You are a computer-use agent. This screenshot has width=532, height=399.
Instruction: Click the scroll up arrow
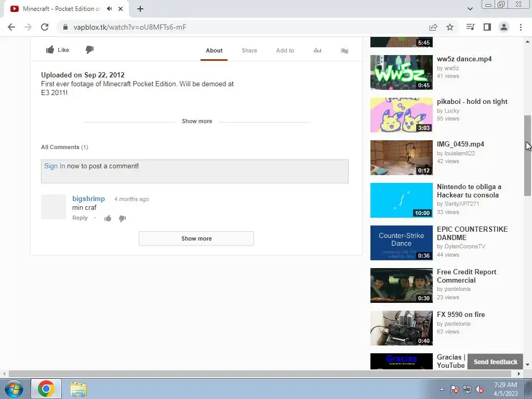(x=527, y=42)
